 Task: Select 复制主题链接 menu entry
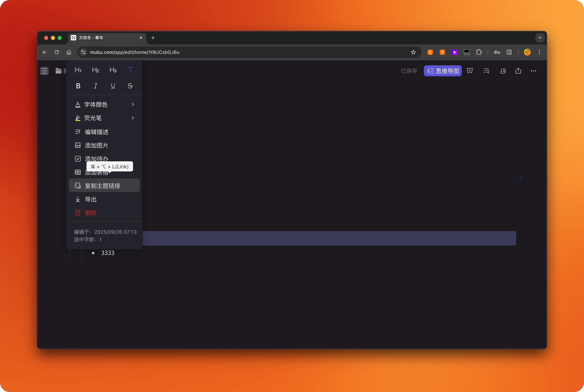point(104,186)
